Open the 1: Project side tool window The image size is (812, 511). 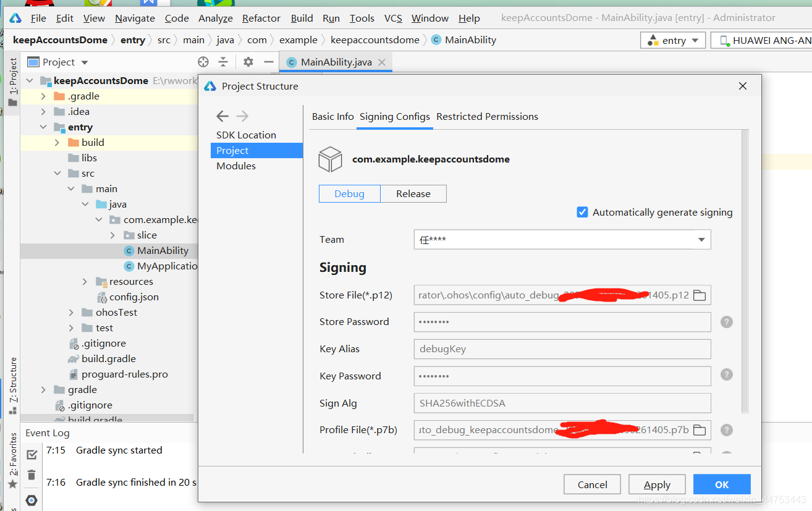(13, 82)
